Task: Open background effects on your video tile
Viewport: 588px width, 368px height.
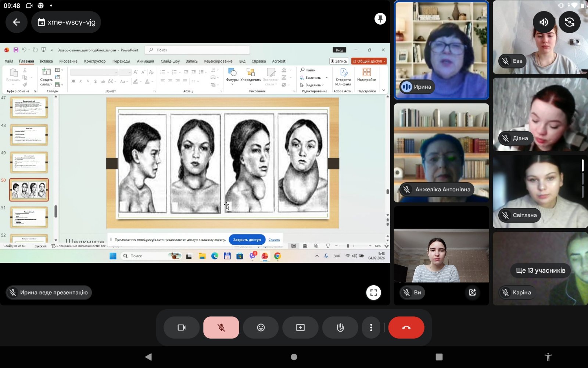Action: [472, 293]
